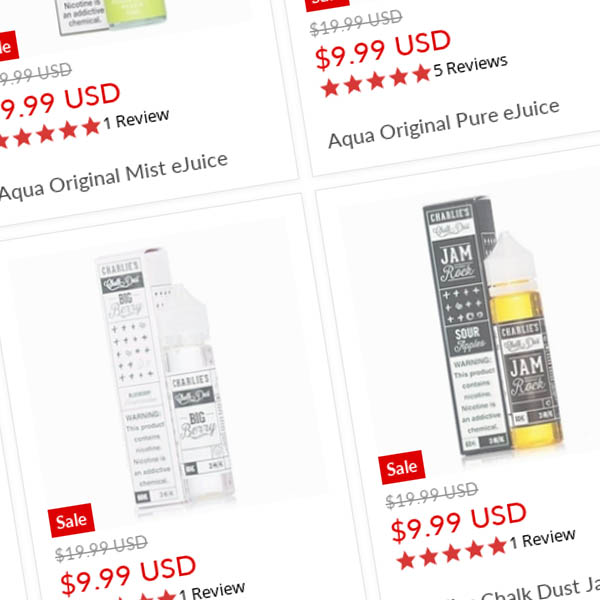Click the star rating under the Jam Rock product
The width and height of the screenshot is (600, 600).
pyautogui.click(x=452, y=554)
